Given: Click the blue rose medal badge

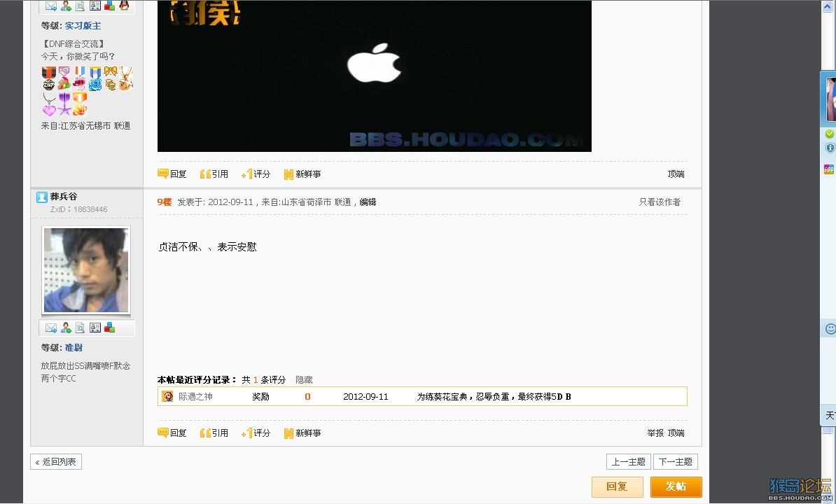Looking at the screenshot, I should coord(95,78).
